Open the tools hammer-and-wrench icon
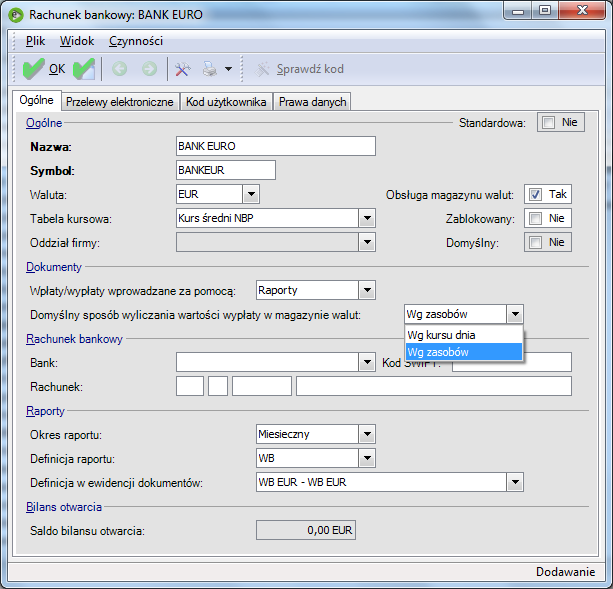The image size is (613, 589). [183, 69]
